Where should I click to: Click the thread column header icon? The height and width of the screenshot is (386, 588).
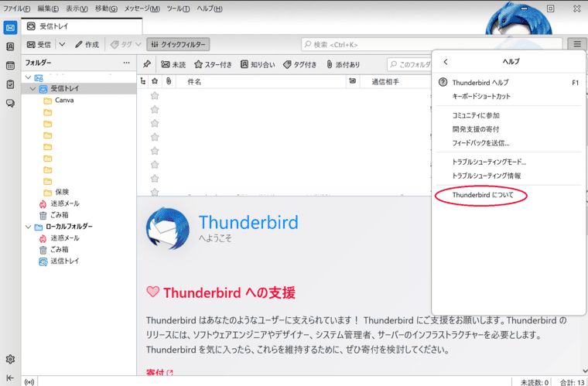coord(143,81)
